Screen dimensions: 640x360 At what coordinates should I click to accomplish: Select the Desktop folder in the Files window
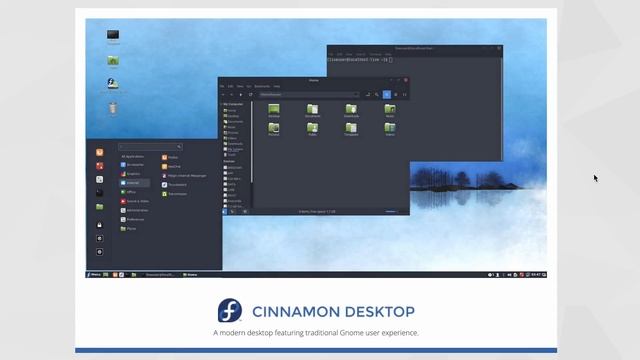[274, 111]
